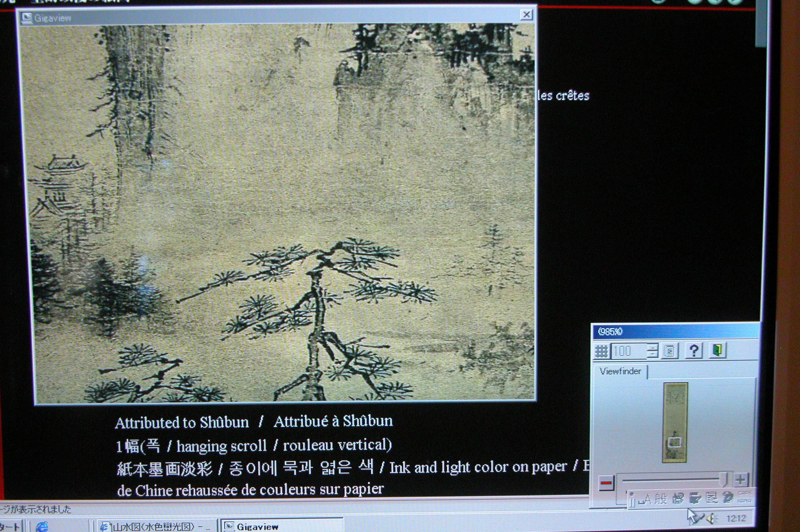Open help with the question mark button
Screen dimensions: 800x532
(694, 350)
